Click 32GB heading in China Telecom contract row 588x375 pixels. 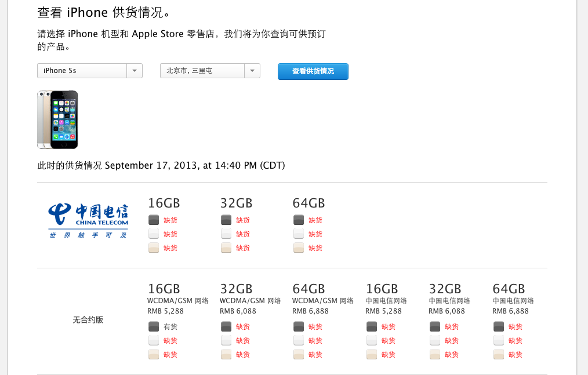pos(236,203)
